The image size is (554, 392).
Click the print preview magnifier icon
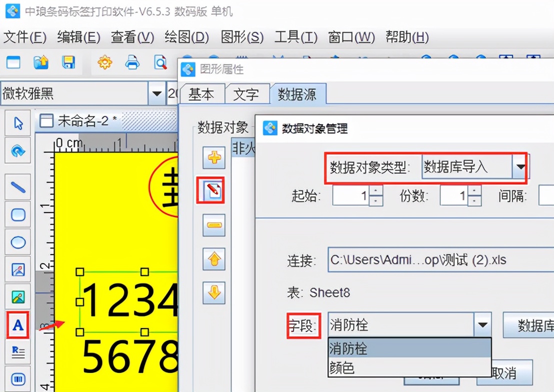coord(160,63)
